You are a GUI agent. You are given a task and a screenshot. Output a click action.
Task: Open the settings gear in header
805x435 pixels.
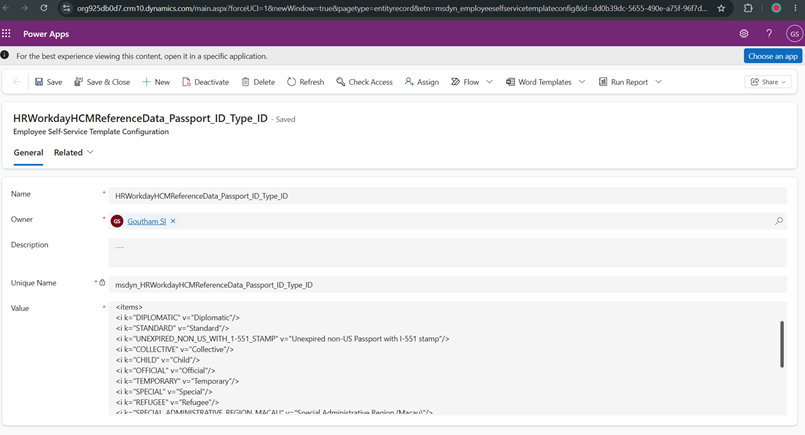click(743, 33)
